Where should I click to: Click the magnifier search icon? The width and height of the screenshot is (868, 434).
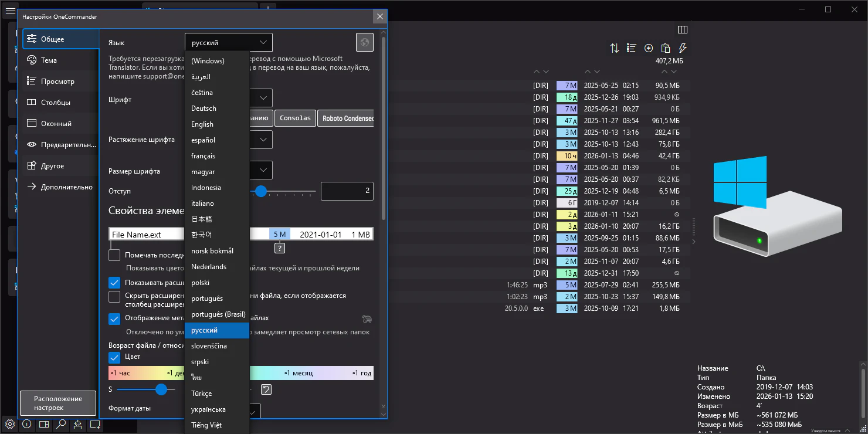point(61,424)
